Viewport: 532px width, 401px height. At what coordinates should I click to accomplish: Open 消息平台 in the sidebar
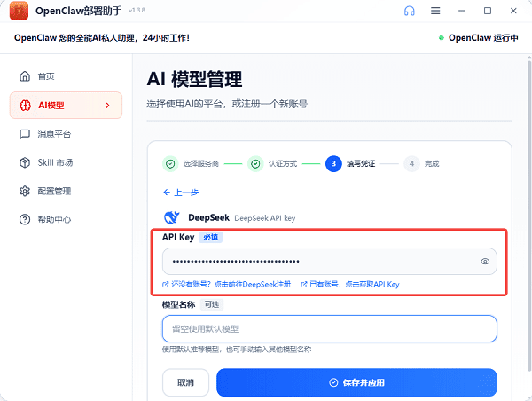[66, 134]
